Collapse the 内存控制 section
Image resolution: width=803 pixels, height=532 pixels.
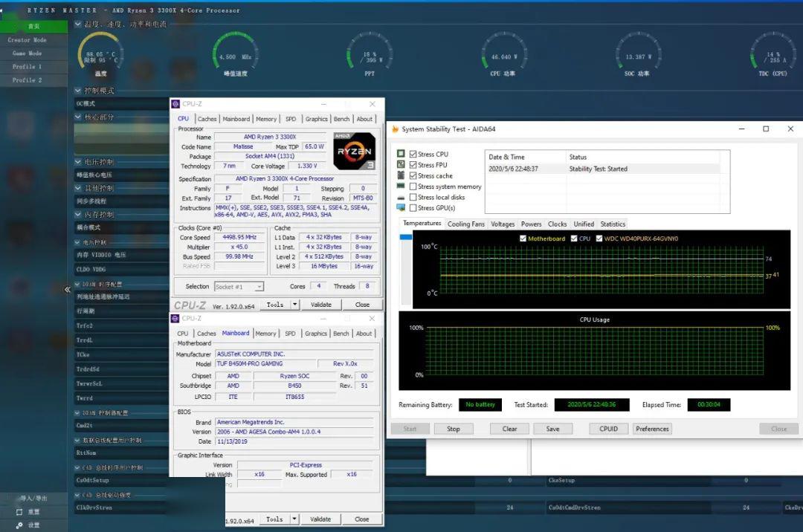(x=78, y=214)
